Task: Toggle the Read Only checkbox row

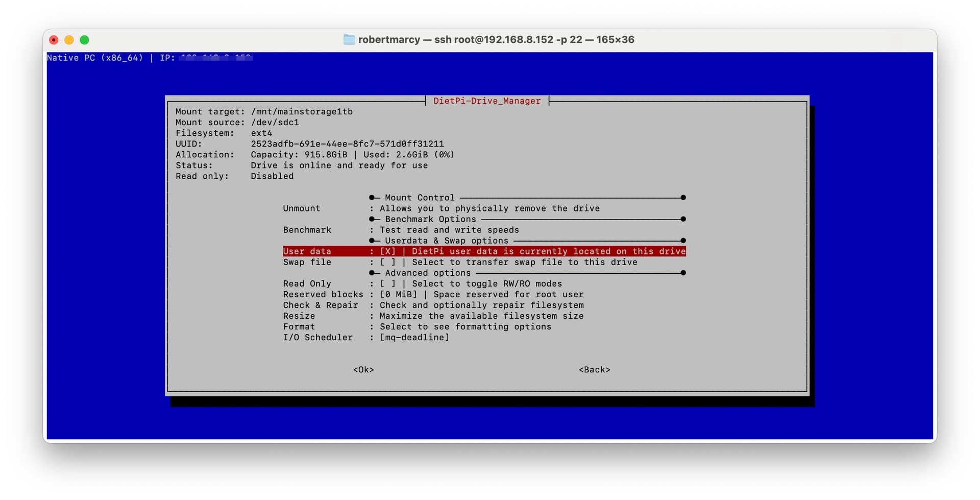Action: coord(422,283)
